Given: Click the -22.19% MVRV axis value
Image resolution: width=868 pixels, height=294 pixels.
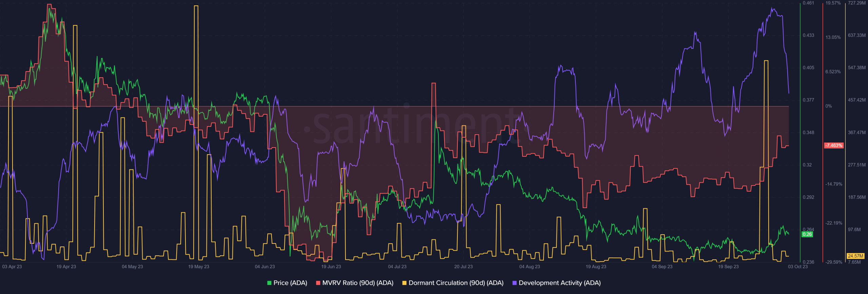Looking at the screenshot, I should pos(834,223).
